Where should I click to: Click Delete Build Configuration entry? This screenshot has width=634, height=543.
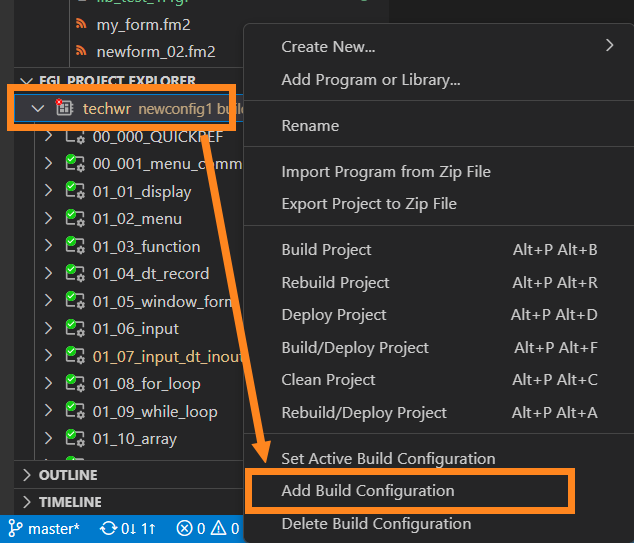[x=376, y=523]
